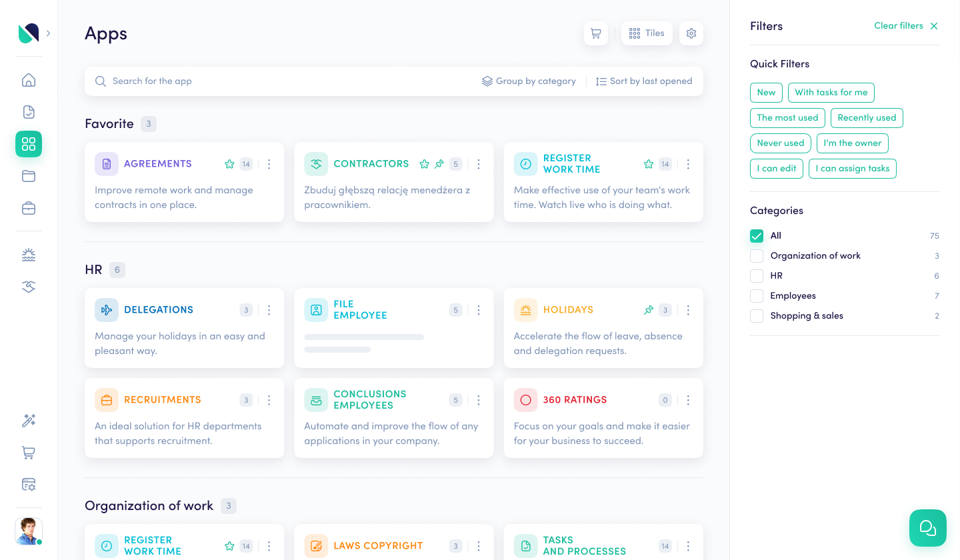Expand the sidebar with logo chevron
The height and width of the screenshot is (560, 960).
pos(49,33)
